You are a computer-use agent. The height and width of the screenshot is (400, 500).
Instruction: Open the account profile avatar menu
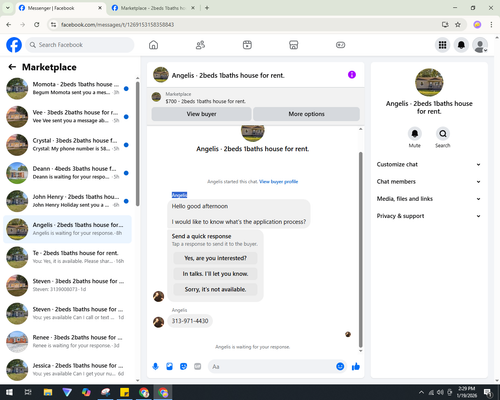pos(480,45)
